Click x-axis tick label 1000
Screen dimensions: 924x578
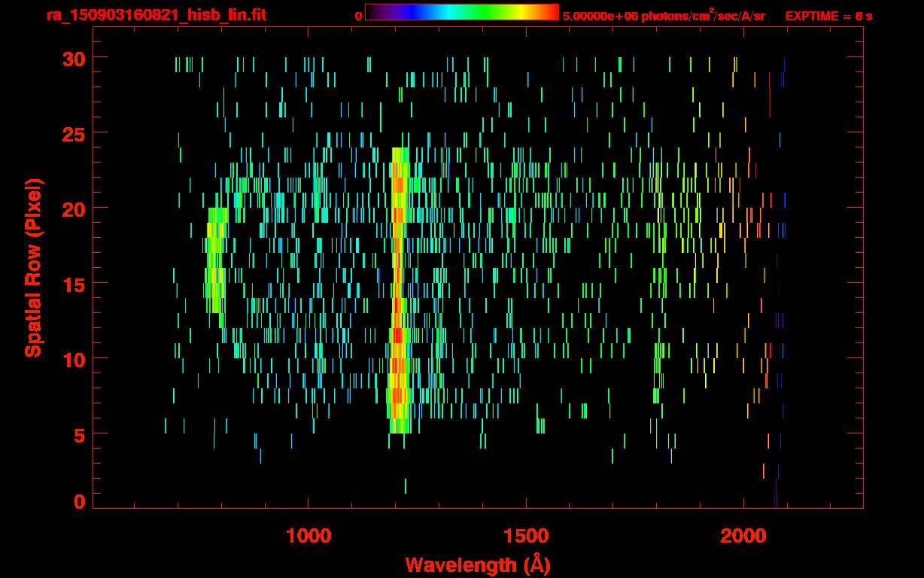pos(309,536)
